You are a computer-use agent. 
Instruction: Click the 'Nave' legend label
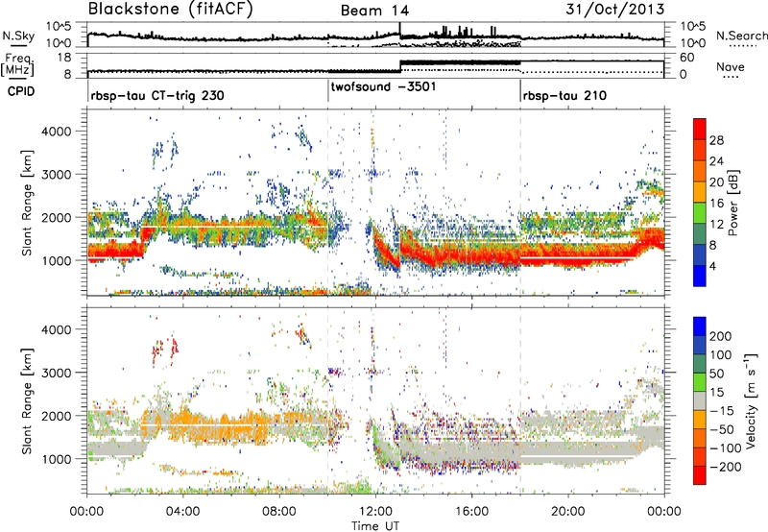[731, 66]
